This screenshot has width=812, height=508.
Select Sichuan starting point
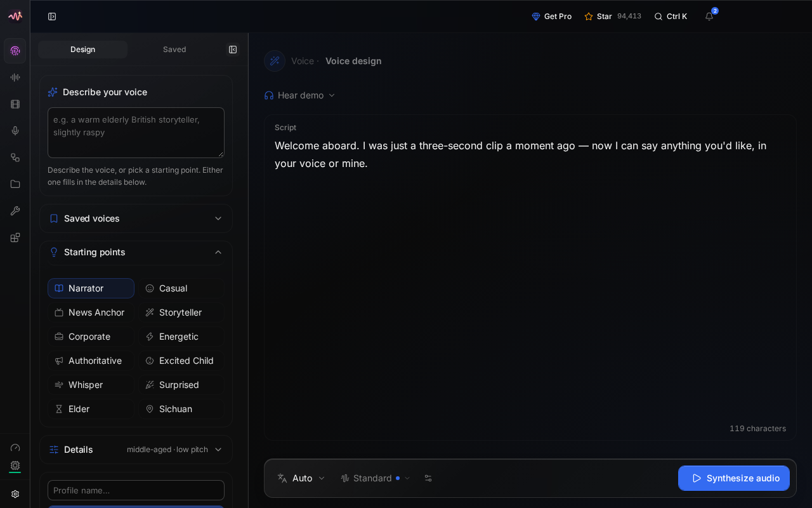click(181, 409)
